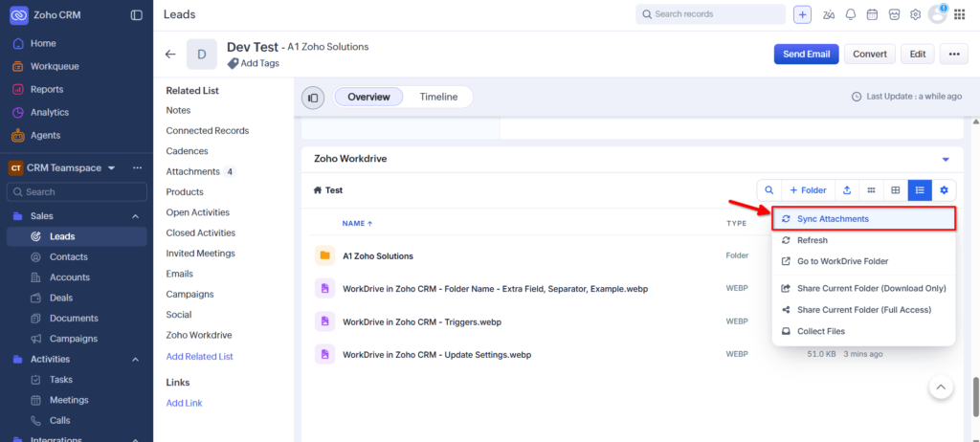Click the WorkDrive upload icon
Viewport: 980px width, 442px height.
pyautogui.click(x=847, y=190)
